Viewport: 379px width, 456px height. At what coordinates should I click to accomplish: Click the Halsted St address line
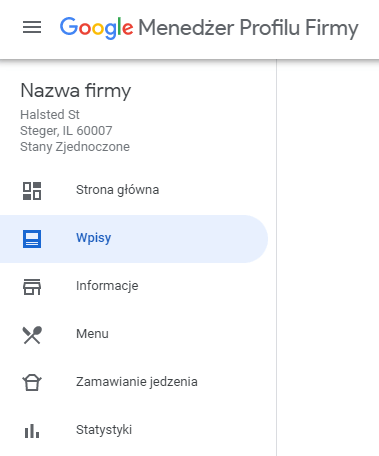pos(50,115)
